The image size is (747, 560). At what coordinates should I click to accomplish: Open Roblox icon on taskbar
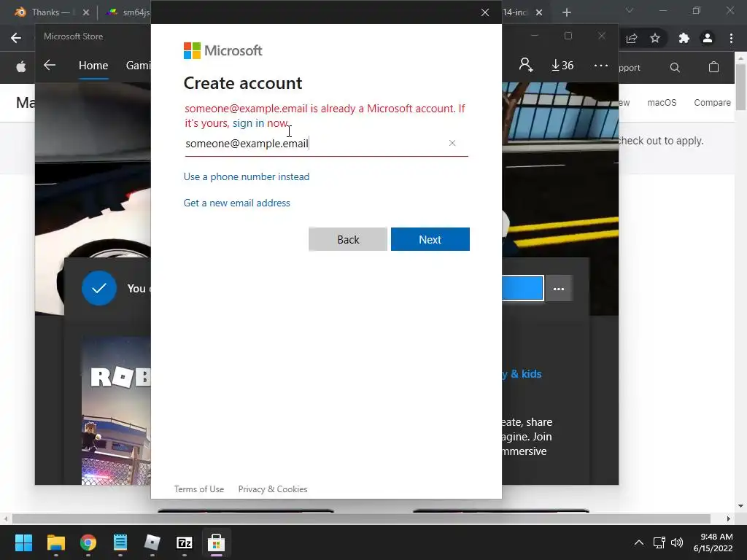click(152, 542)
